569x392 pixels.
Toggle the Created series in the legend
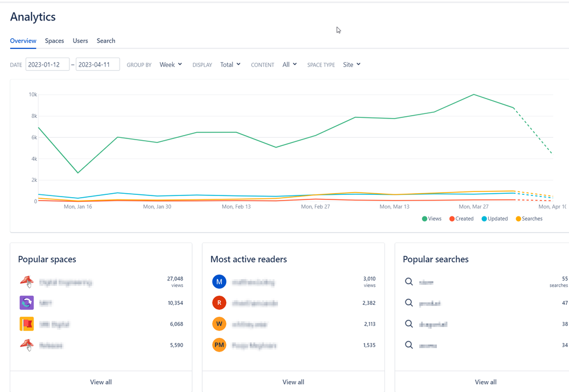[x=461, y=218]
